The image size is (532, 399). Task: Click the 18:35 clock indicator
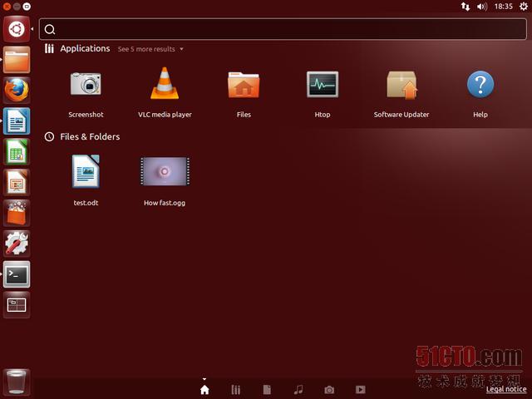(504, 7)
